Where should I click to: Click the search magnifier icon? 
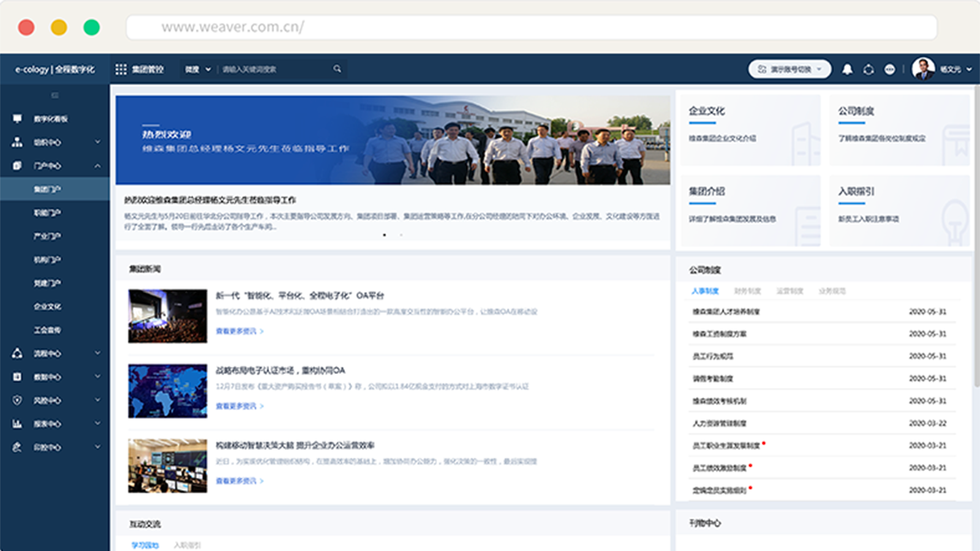point(337,69)
